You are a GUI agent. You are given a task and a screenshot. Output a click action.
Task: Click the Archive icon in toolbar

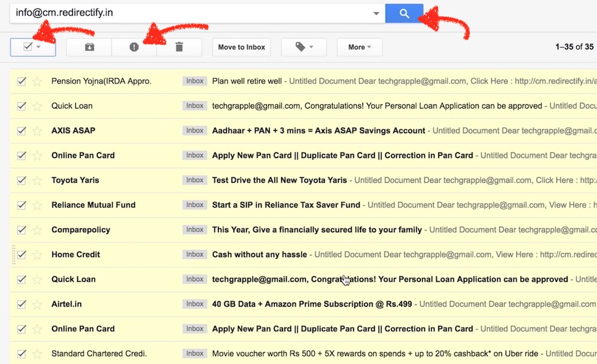click(x=89, y=47)
